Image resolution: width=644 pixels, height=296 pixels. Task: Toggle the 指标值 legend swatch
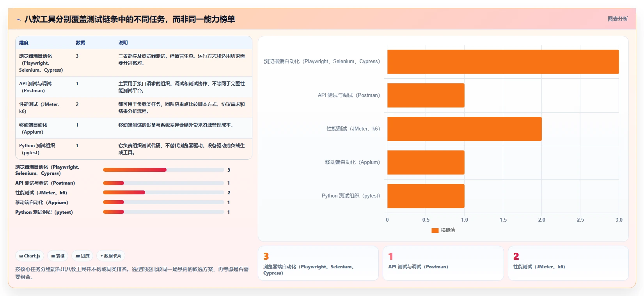click(435, 230)
